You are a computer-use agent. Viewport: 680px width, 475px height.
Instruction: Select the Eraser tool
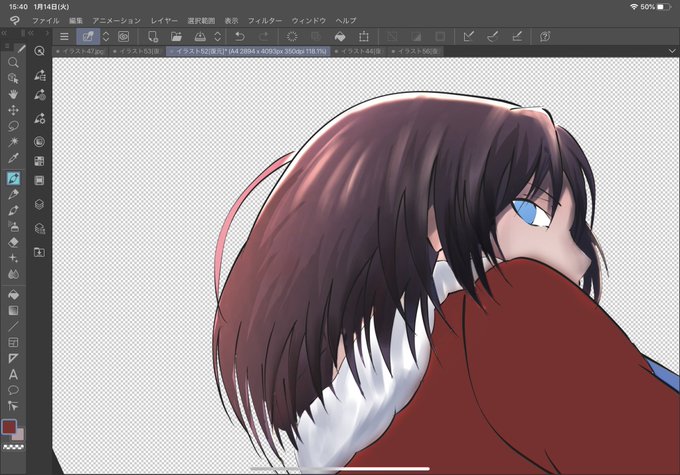point(13,242)
